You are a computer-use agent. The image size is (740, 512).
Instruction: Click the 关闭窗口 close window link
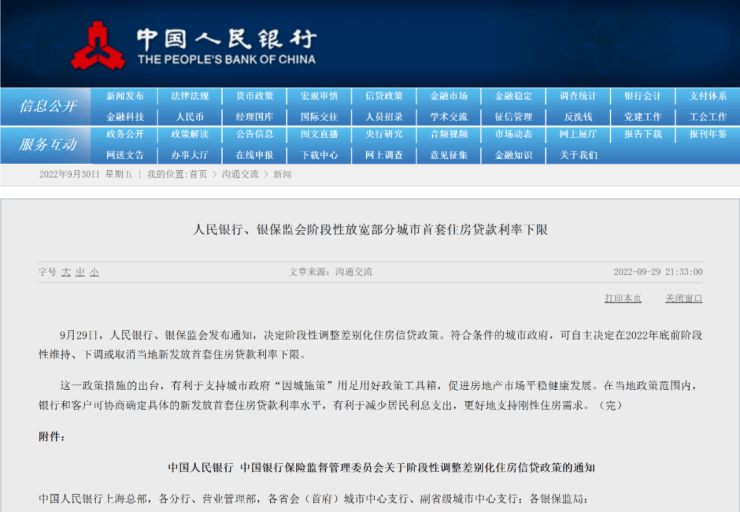(x=683, y=298)
